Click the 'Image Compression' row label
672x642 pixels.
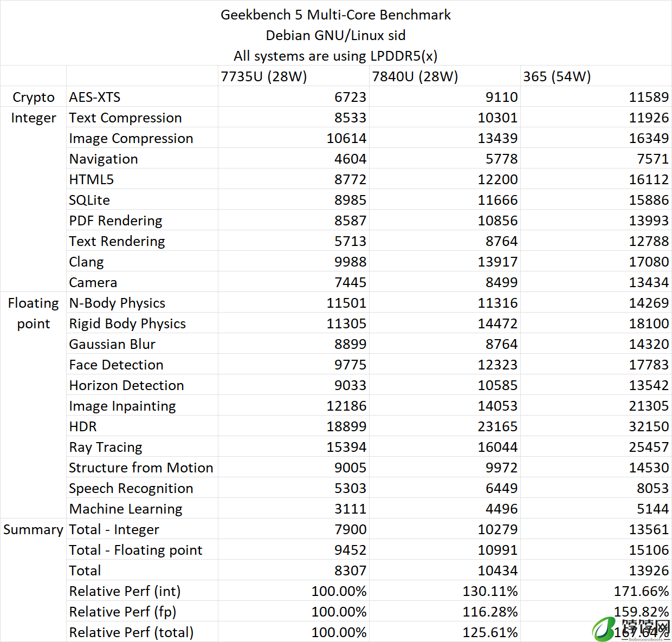pos(131,138)
